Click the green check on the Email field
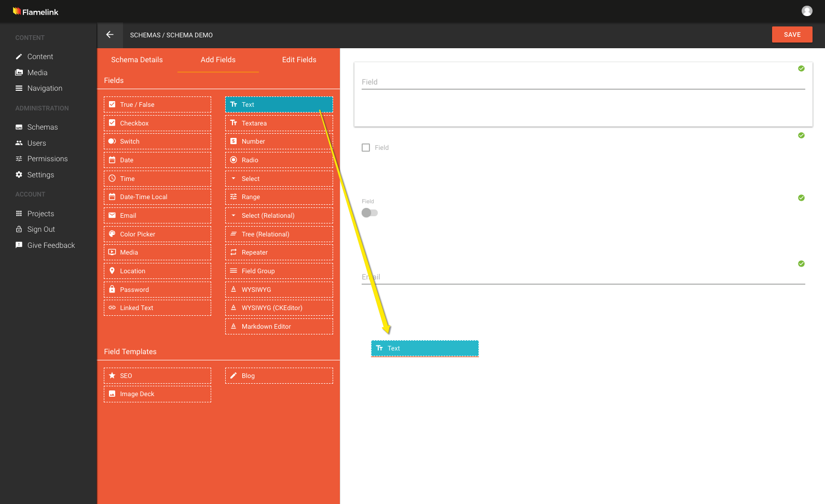Screen dimensions: 825x504 [801, 263]
